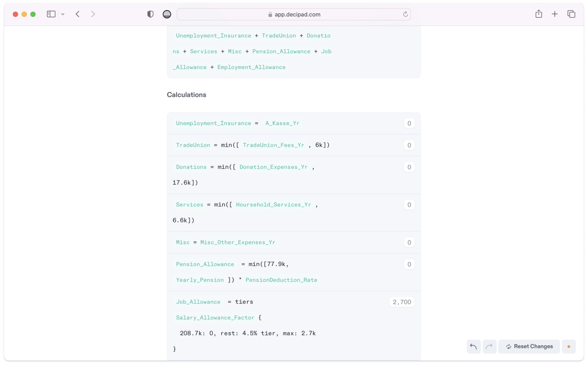The image size is (588, 366).
Task: Open the privacy shield report icon
Action: coord(150,14)
